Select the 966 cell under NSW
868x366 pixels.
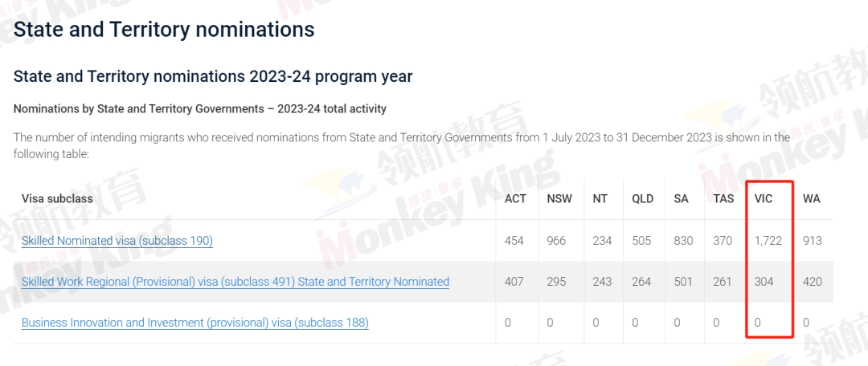[x=556, y=241]
